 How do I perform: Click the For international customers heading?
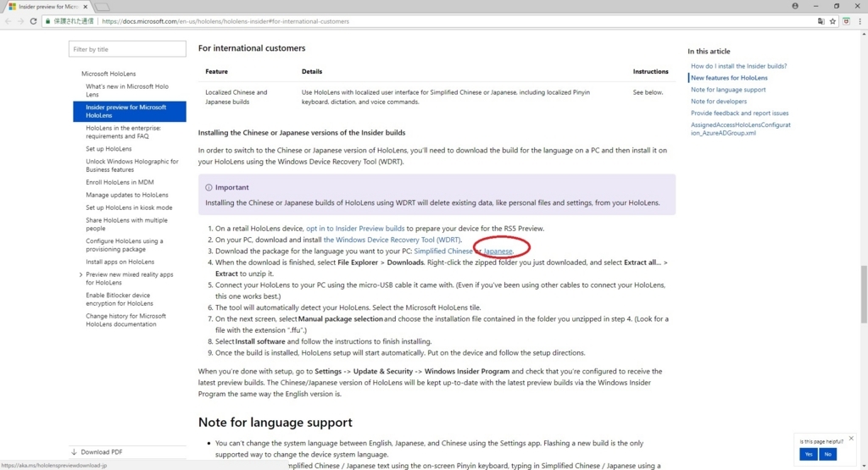tap(252, 48)
